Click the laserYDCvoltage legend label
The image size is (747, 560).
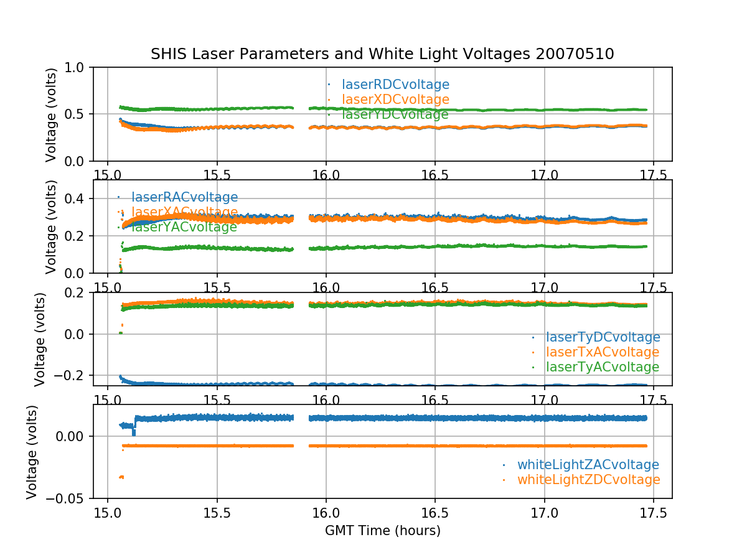click(395, 114)
